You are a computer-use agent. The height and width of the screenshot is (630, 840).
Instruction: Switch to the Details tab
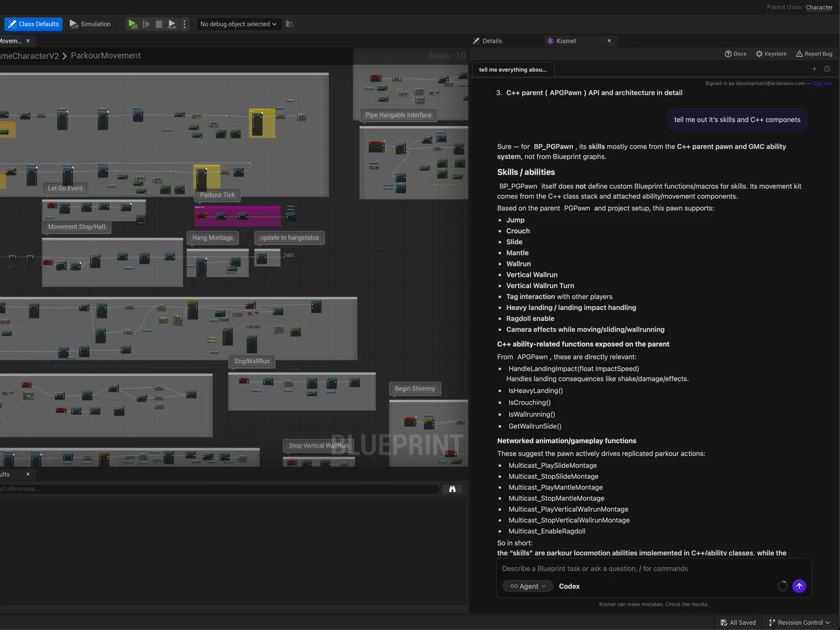(x=488, y=41)
